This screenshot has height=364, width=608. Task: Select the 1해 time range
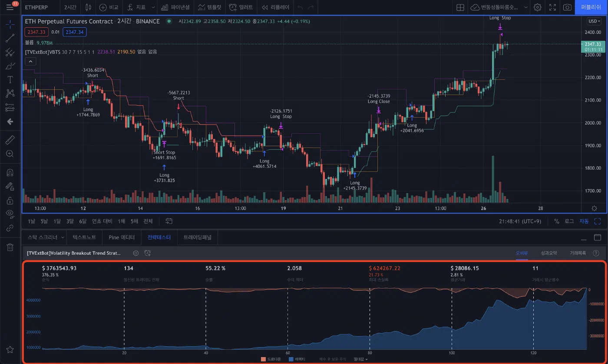coord(122,221)
